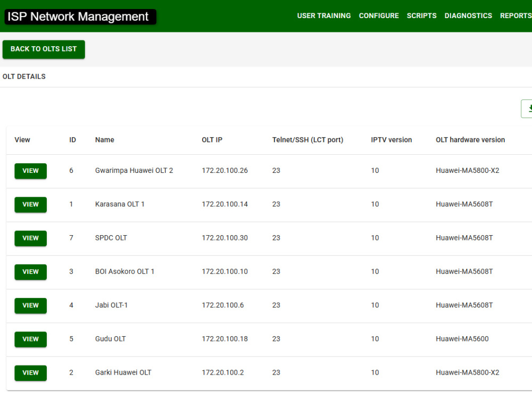Click the ISP Network Management logo

point(80,16)
